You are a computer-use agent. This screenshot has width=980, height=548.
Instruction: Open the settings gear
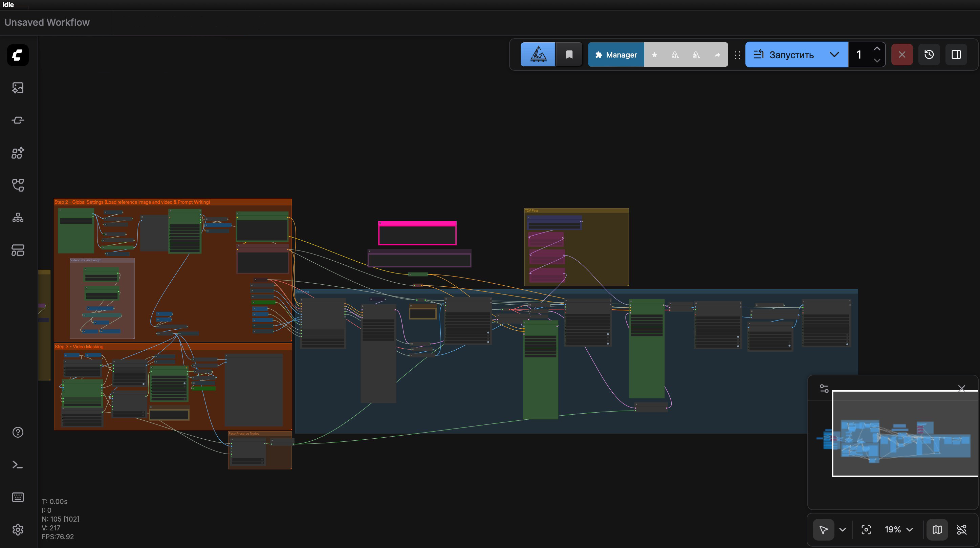[x=18, y=530]
